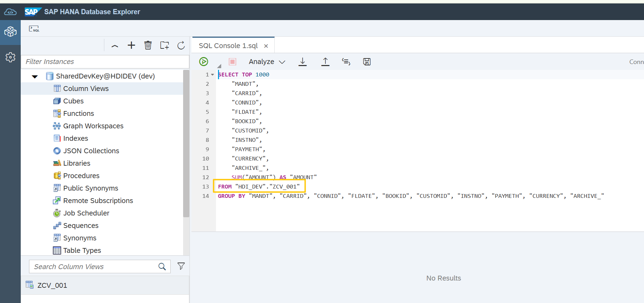Viewport: 644px width, 303px height.
Task: Click the Job Scheduler clock icon
Action: coord(57,213)
